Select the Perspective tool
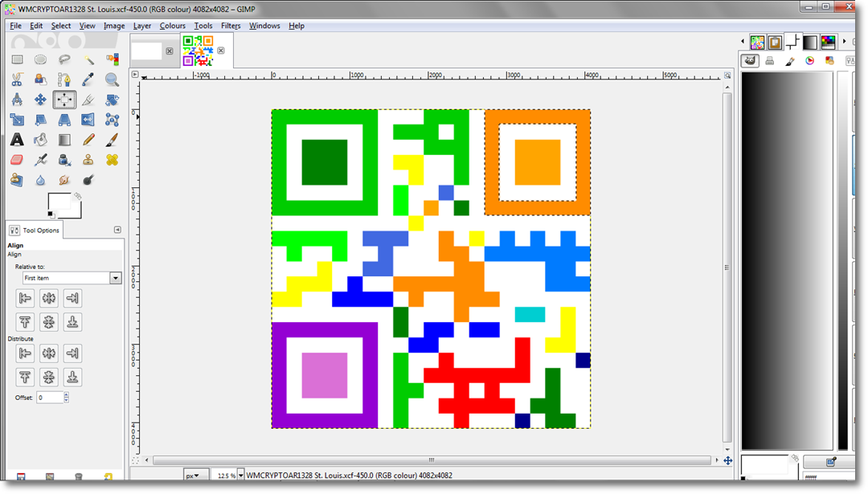Image resolution: width=868 pixels, height=494 pixels. (64, 120)
